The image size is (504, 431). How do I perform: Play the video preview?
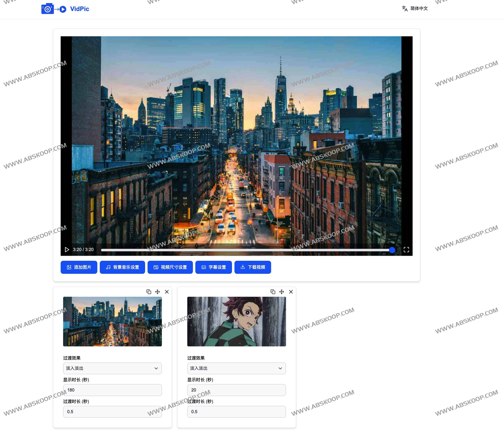point(67,250)
